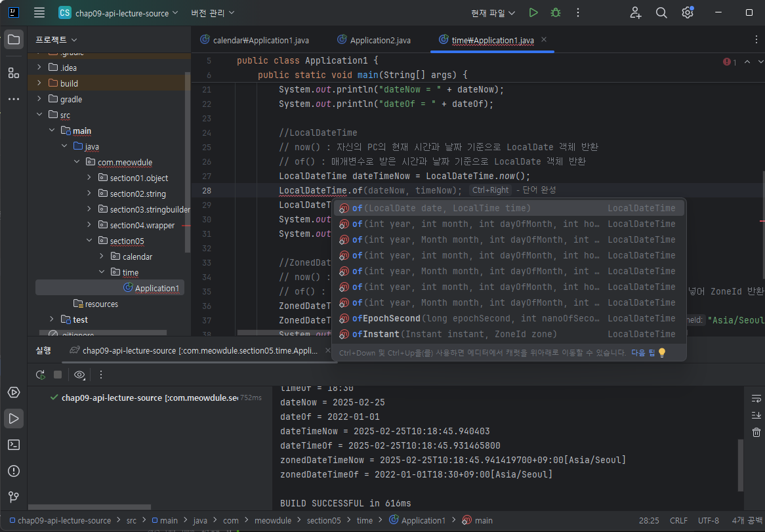Open the main hamburger menu
This screenshot has height=532, width=765.
click(x=39, y=12)
